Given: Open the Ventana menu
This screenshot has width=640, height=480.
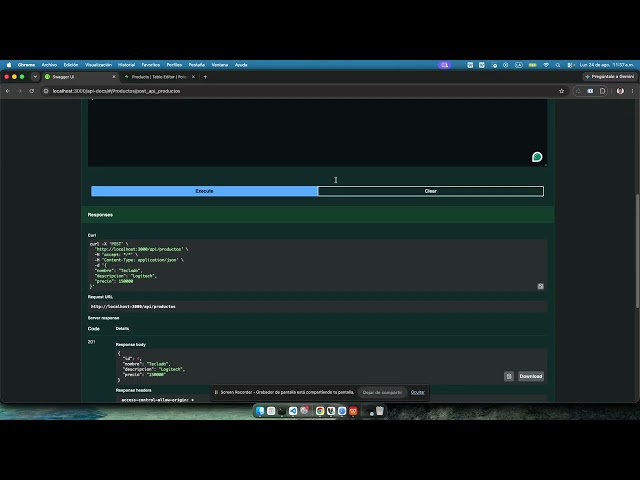Looking at the screenshot, I should click(220, 65).
